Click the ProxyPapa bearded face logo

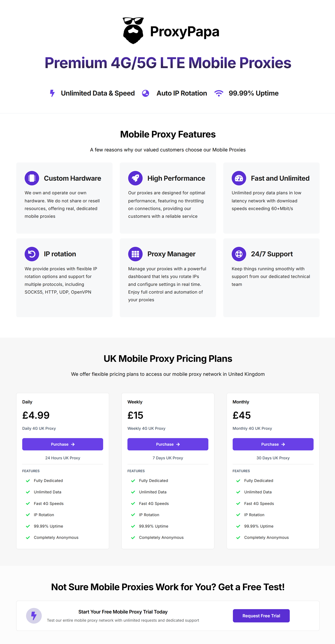click(x=133, y=31)
